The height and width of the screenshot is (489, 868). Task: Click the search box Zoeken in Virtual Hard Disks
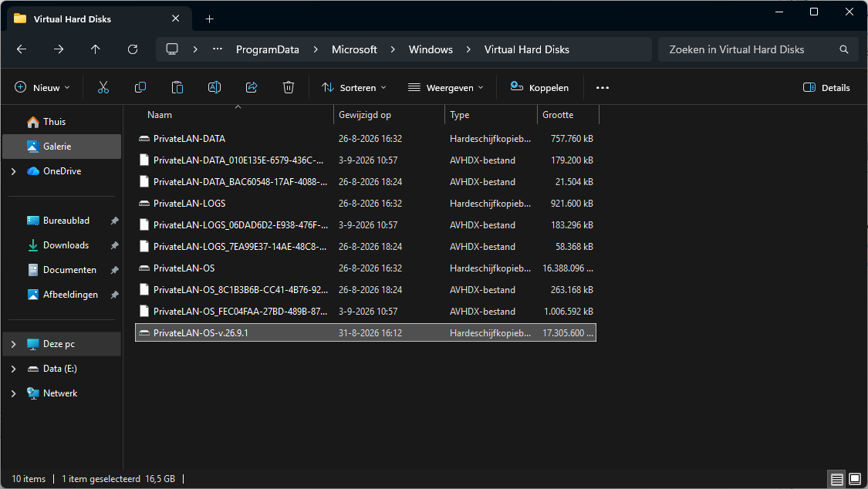point(758,49)
